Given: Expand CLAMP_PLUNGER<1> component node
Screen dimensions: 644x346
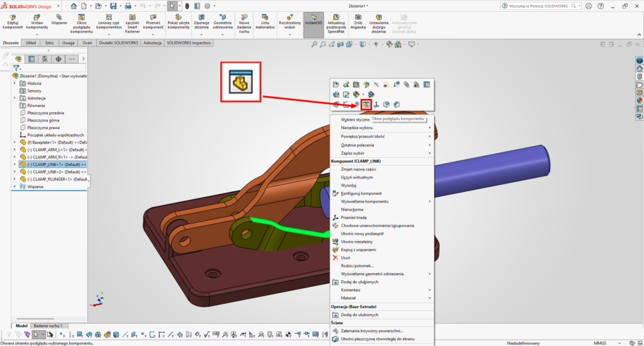Looking at the screenshot, I should pos(15,179).
